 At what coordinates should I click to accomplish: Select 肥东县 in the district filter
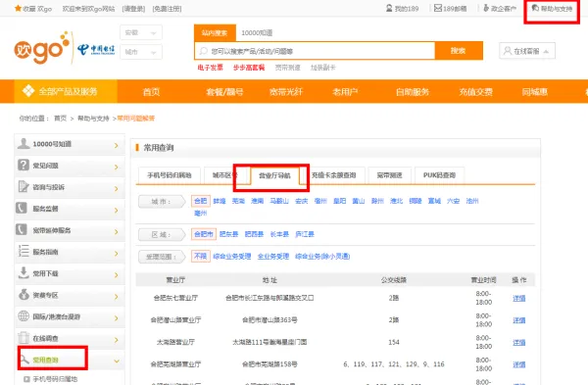pyautogui.click(x=228, y=234)
